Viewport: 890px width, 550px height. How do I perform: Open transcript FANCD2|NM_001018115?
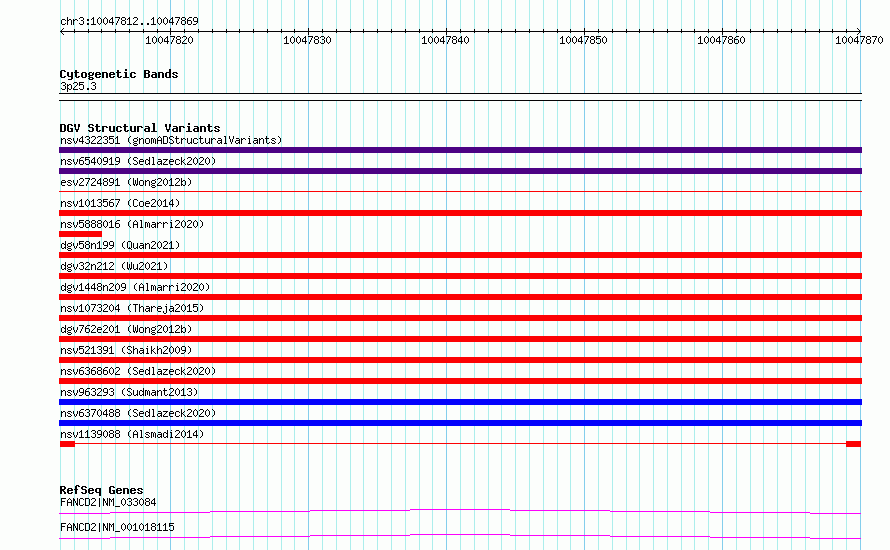117,527
